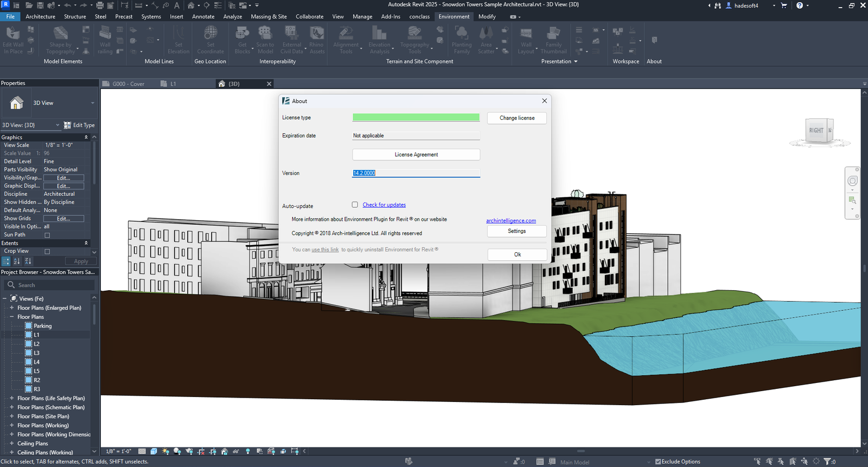Click the Wall Layout icon
This screenshot has width=868, height=467.
click(526, 33)
